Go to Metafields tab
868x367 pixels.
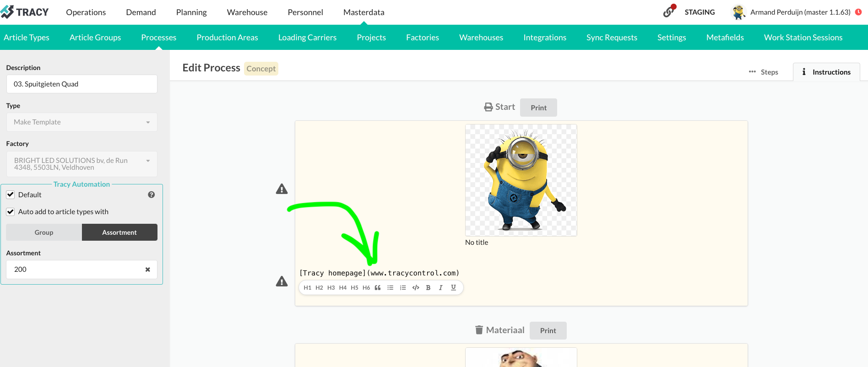coord(725,38)
